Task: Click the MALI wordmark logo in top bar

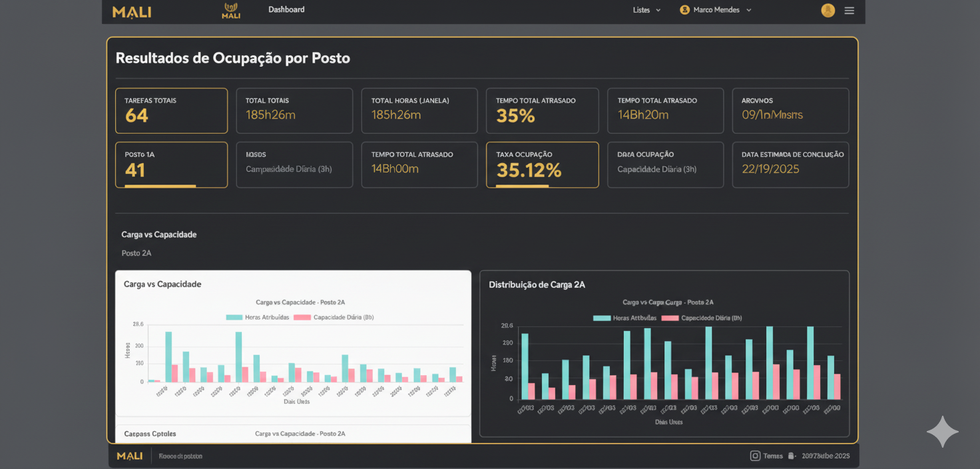Action: click(x=131, y=11)
